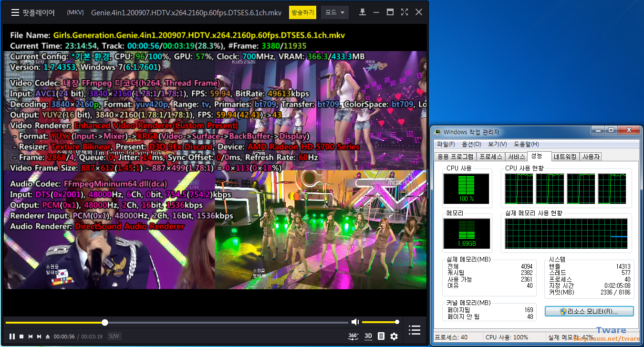Open 파일(F) menu in Task Manager
The image size is (644, 347).
click(x=446, y=144)
